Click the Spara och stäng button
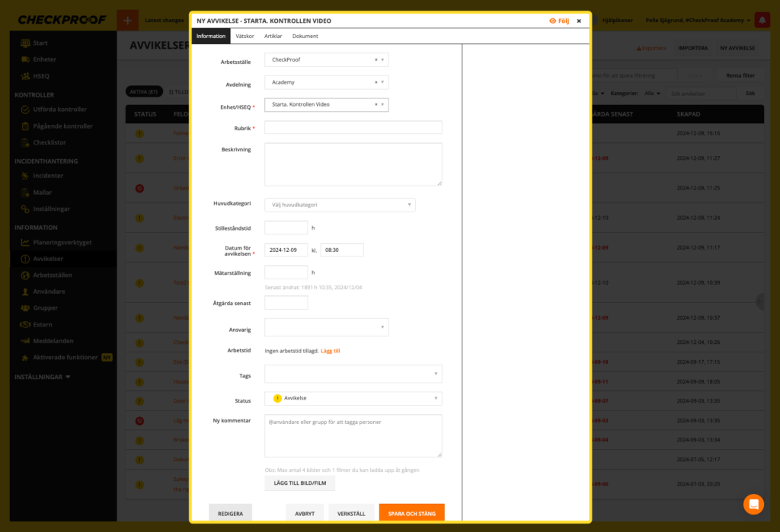This screenshot has height=532, width=780. point(411,514)
